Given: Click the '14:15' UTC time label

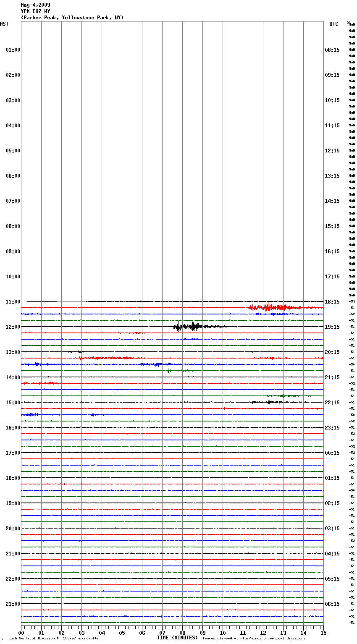Looking at the screenshot, I should pos(332,201).
